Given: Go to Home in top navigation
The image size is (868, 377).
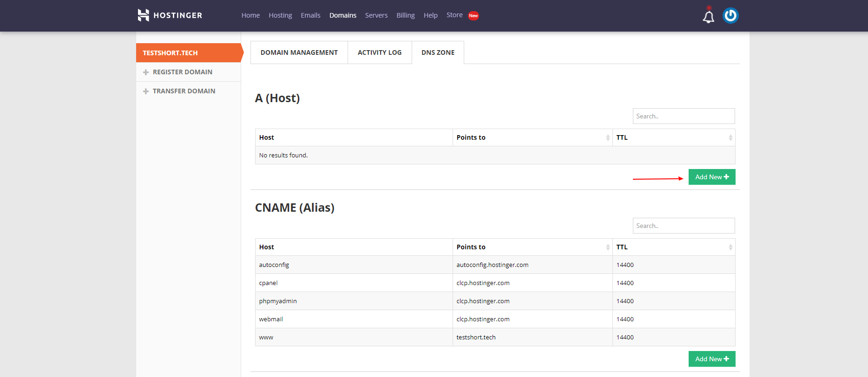Looking at the screenshot, I should click(x=250, y=15).
